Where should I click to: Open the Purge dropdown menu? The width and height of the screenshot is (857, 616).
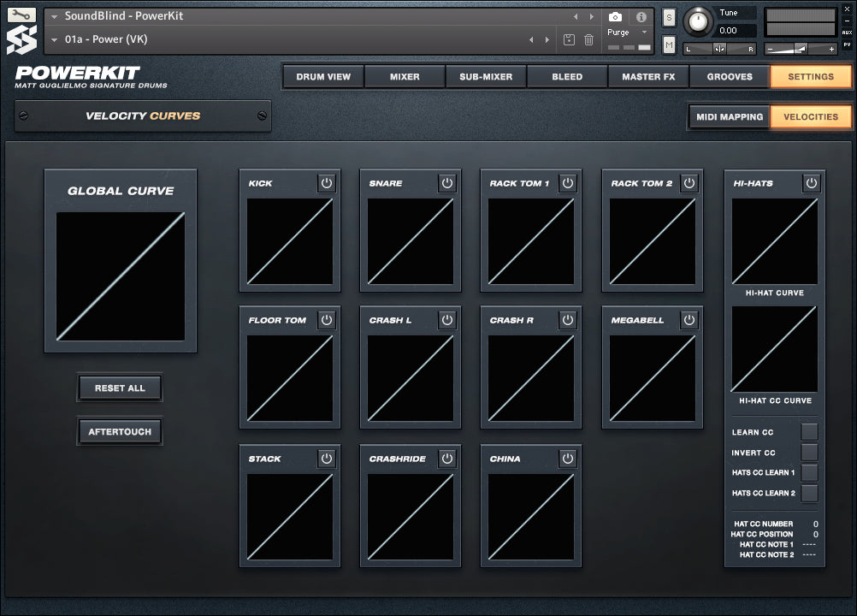[627, 33]
